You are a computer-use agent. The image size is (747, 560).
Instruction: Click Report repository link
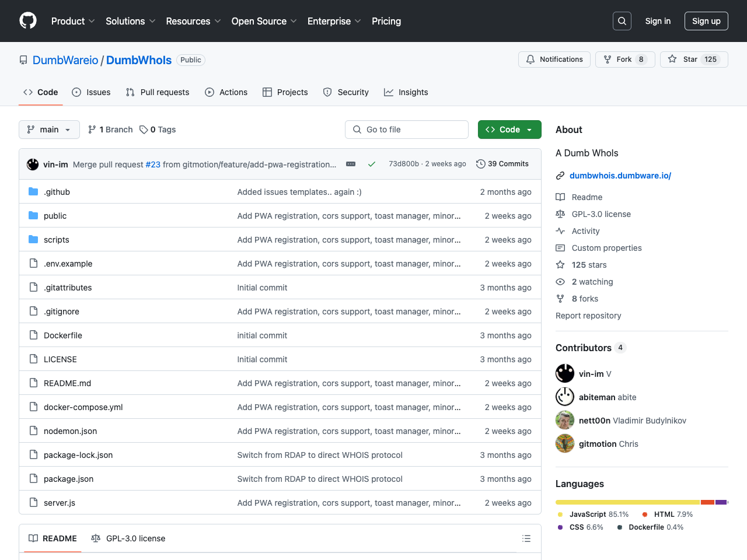(x=588, y=316)
